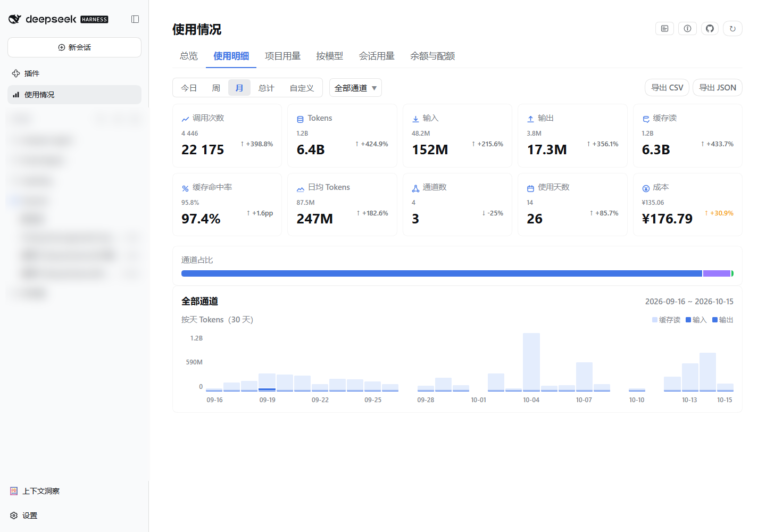The width and height of the screenshot is (766, 532).
Task: Click the document notes icon in header
Action: [664, 29]
